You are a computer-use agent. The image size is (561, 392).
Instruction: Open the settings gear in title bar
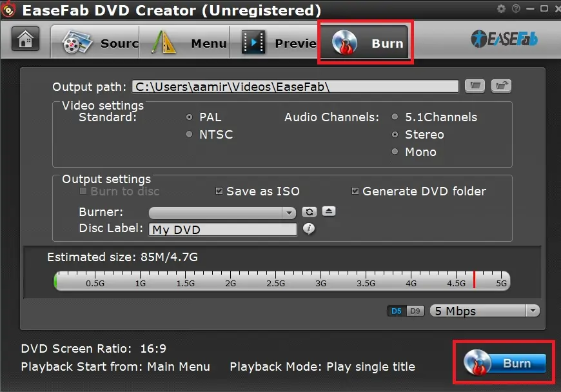tap(502, 9)
